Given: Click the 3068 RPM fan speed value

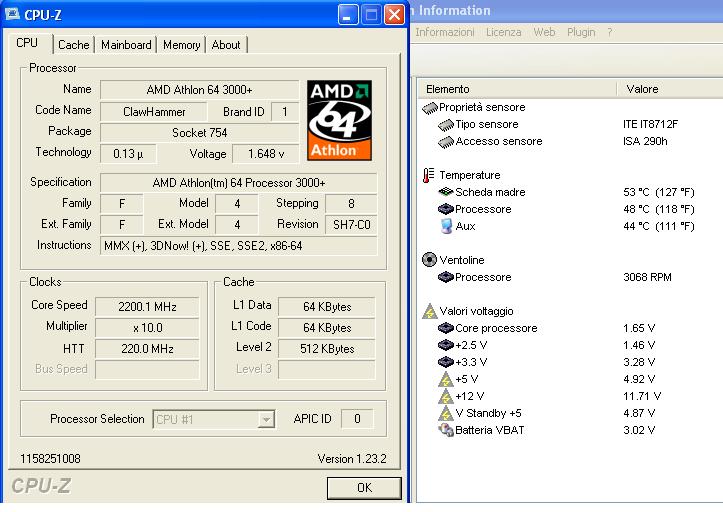Looking at the screenshot, I should (x=647, y=277).
